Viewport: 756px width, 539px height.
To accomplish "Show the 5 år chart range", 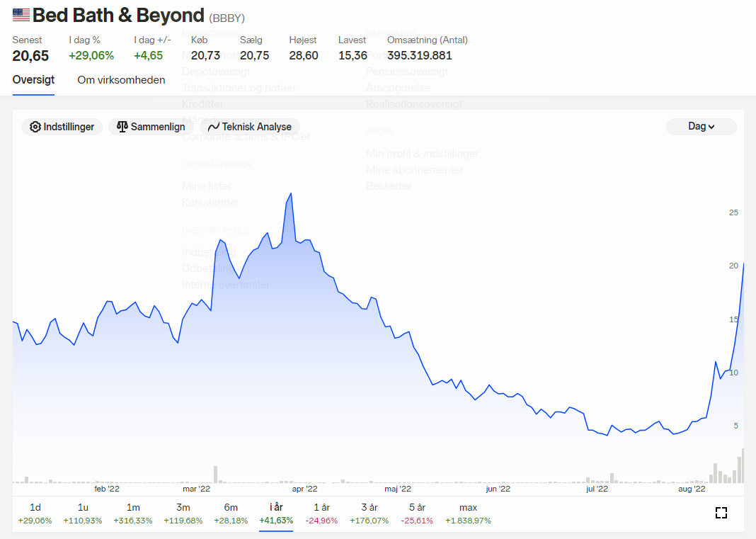I will (x=417, y=514).
